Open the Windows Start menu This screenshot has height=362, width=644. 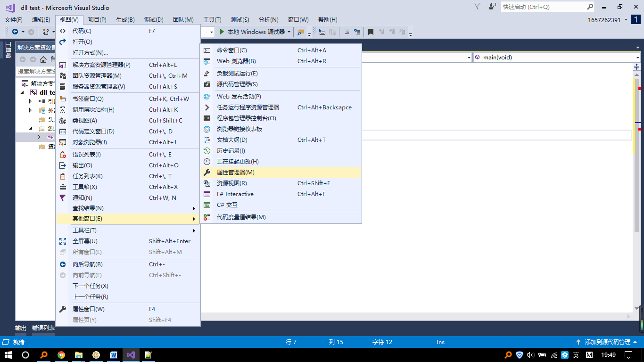pyautogui.click(x=8, y=355)
